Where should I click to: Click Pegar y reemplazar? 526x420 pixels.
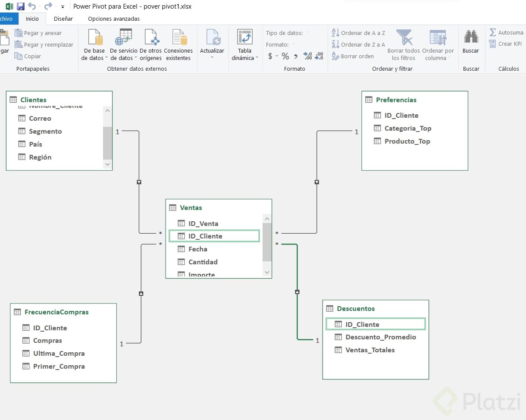pyautogui.click(x=44, y=44)
